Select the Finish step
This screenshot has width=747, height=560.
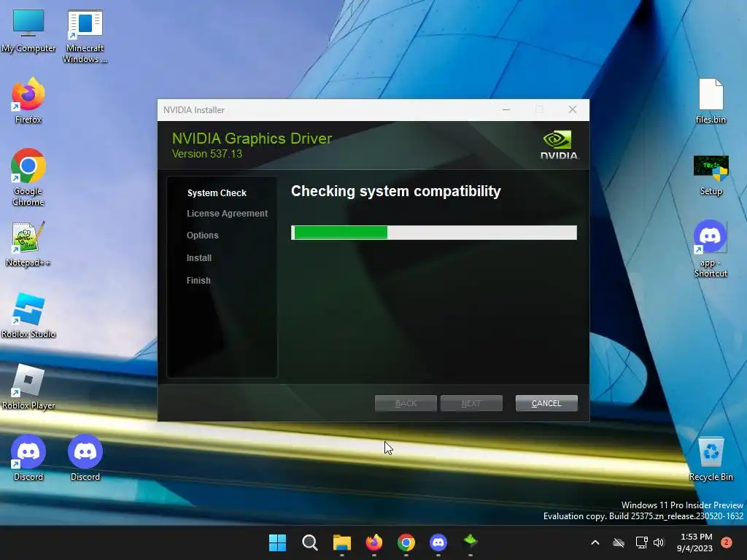click(x=198, y=281)
